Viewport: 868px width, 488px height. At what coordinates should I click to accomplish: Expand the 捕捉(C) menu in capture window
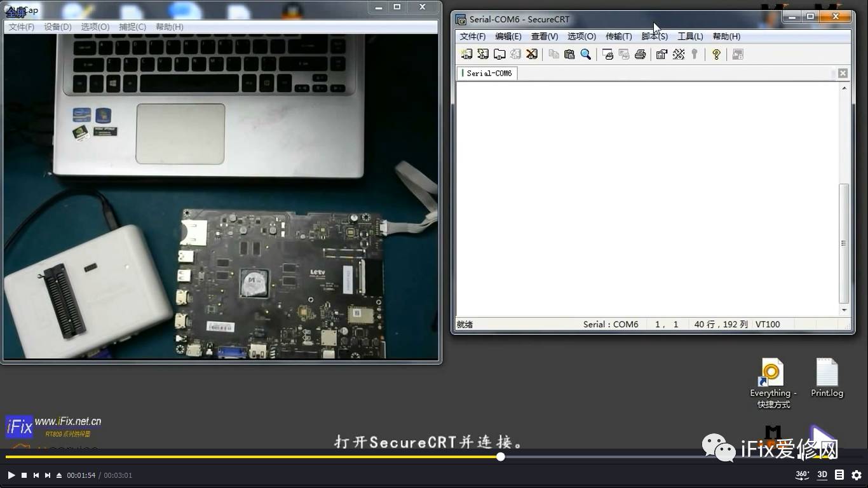tap(132, 27)
